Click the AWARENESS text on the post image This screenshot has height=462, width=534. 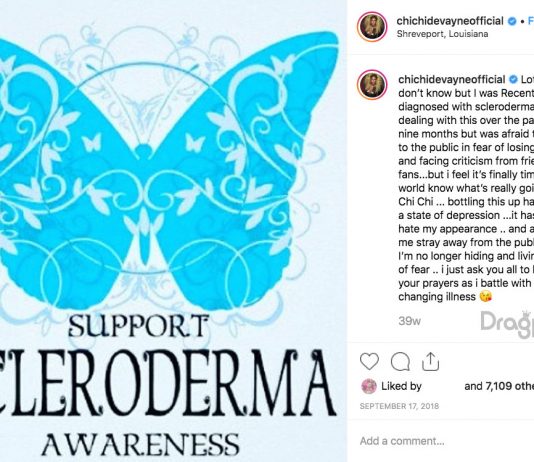(x=140, y=444)
